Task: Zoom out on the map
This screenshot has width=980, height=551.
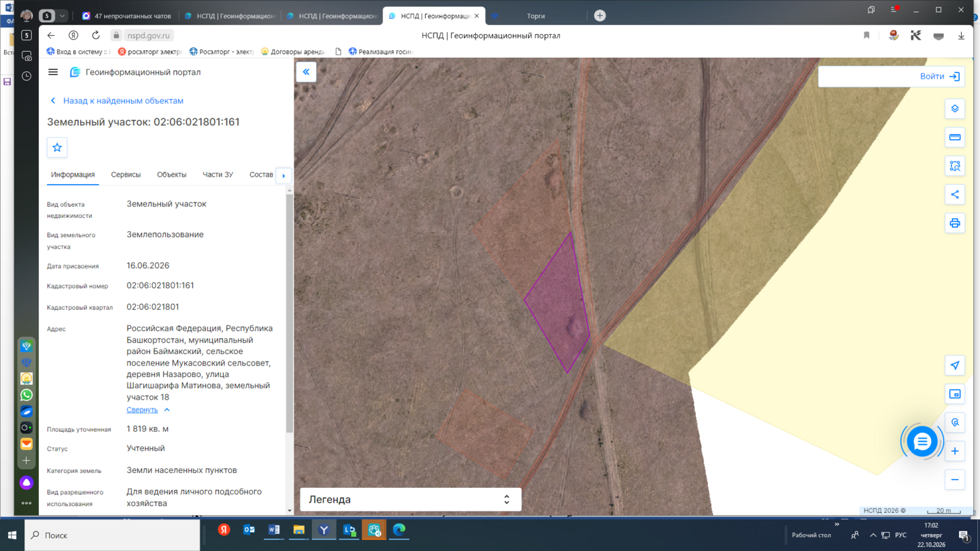Action: (x=954, y=480)
